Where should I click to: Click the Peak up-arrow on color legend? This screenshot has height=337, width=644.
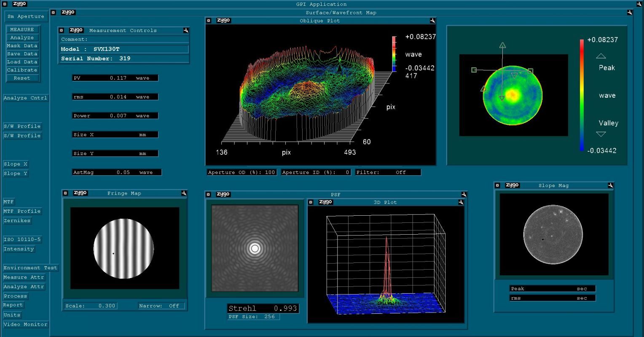(601, 56)
